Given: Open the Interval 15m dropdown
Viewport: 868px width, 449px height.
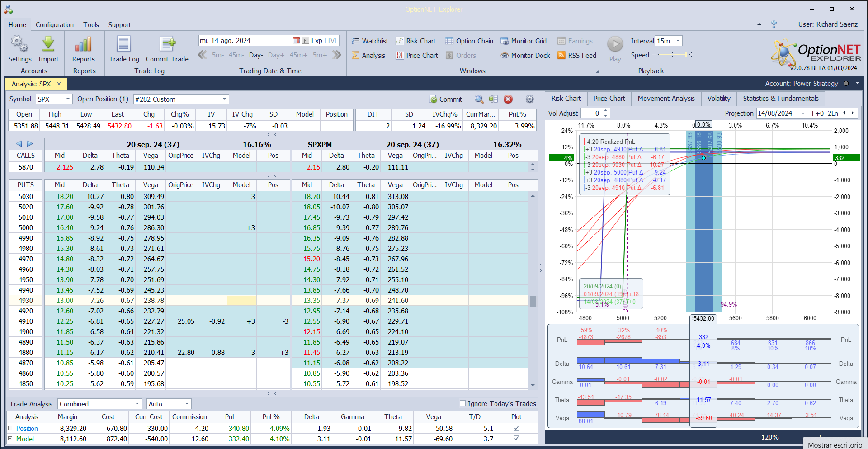Looking at the screenshot, I should click(x=678, y=41).
